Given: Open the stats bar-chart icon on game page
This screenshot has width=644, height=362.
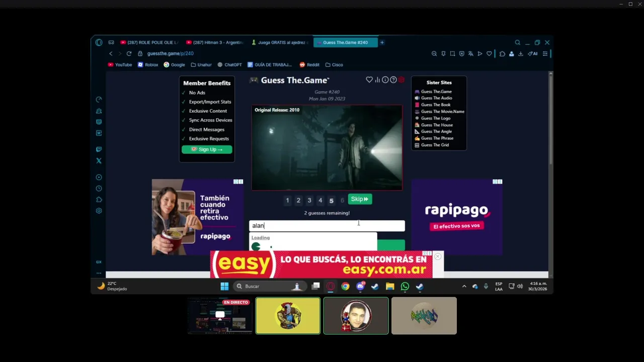Looking at the screenshot, I should [x=377, y=80].
